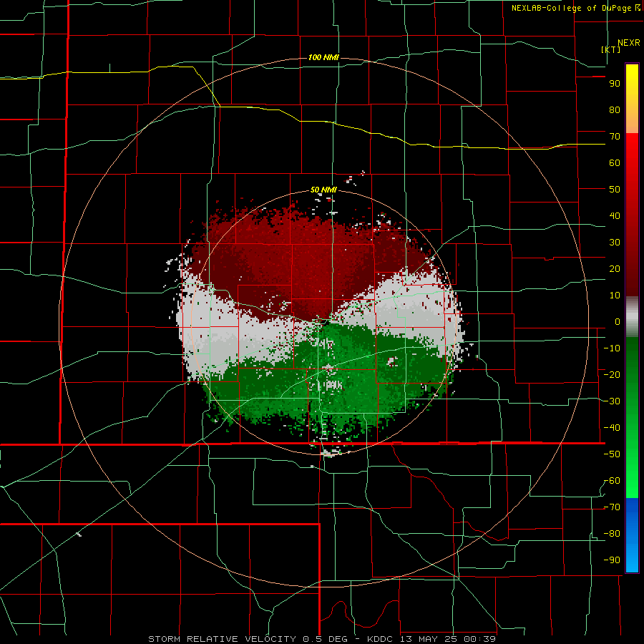Select the 50 value on velocity scale
The image size is (644, 644).
click(615, 190)
